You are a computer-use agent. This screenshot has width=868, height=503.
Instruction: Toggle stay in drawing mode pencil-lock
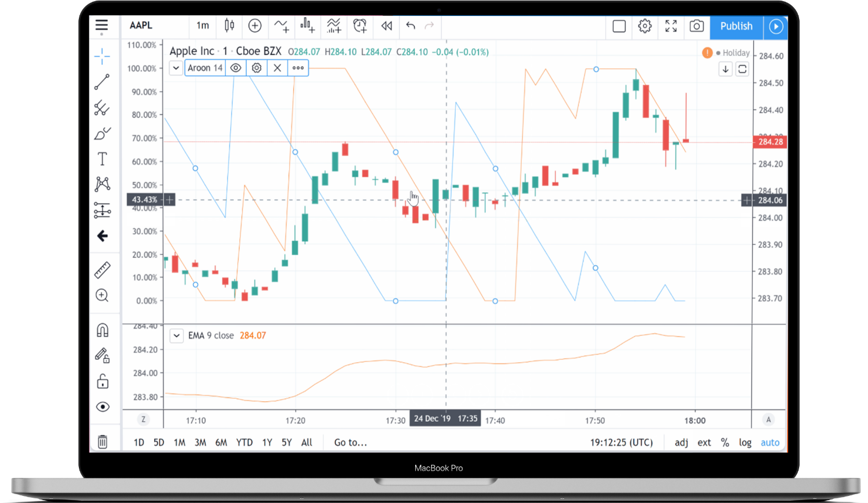point(102,355)
